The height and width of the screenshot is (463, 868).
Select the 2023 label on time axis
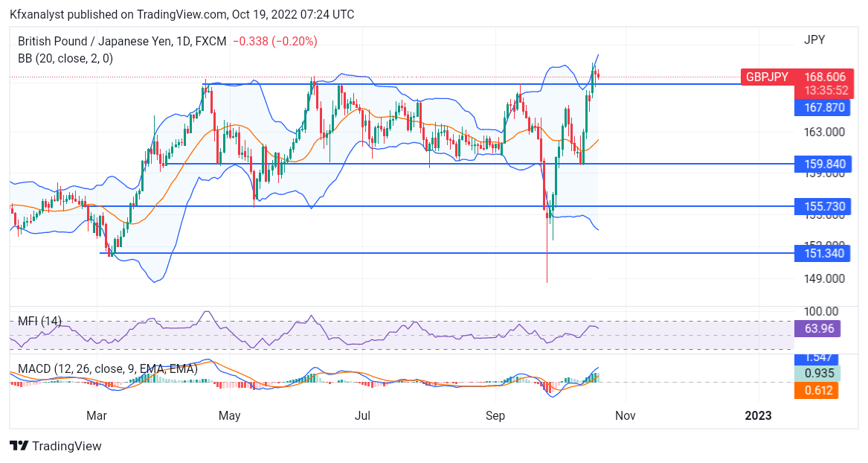click(758, 415)
